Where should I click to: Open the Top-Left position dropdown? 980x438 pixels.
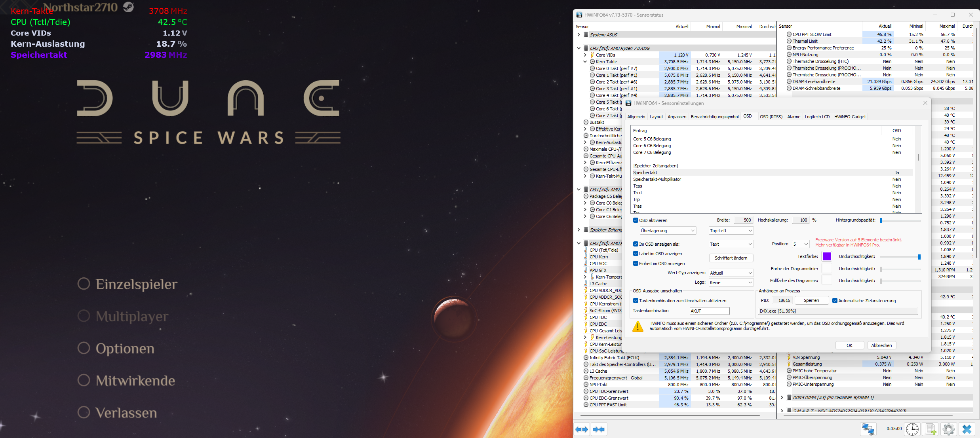click(731, 231)
